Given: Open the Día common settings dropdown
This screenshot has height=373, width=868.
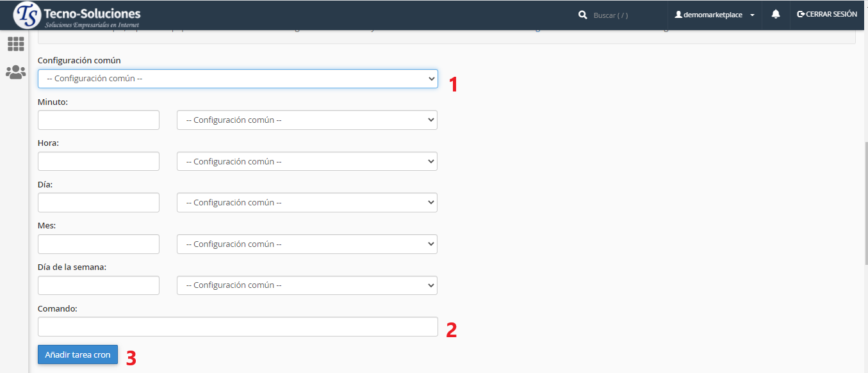Looking at the screenshot, I should tap(307, 203).
